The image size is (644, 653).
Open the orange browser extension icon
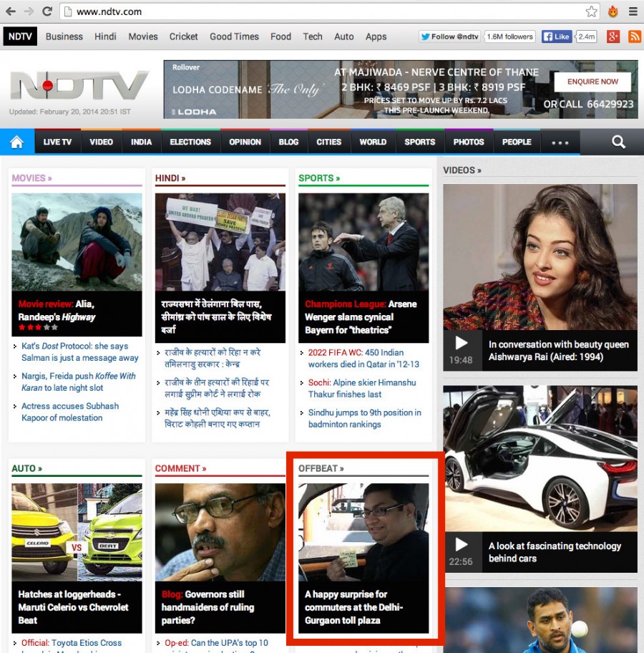[x=613, y=11]
